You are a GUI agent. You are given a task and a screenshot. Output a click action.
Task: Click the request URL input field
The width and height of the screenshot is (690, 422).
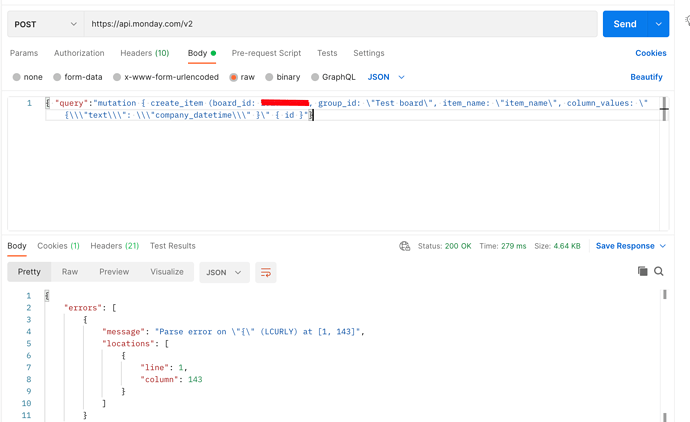[x=341, y=24]
